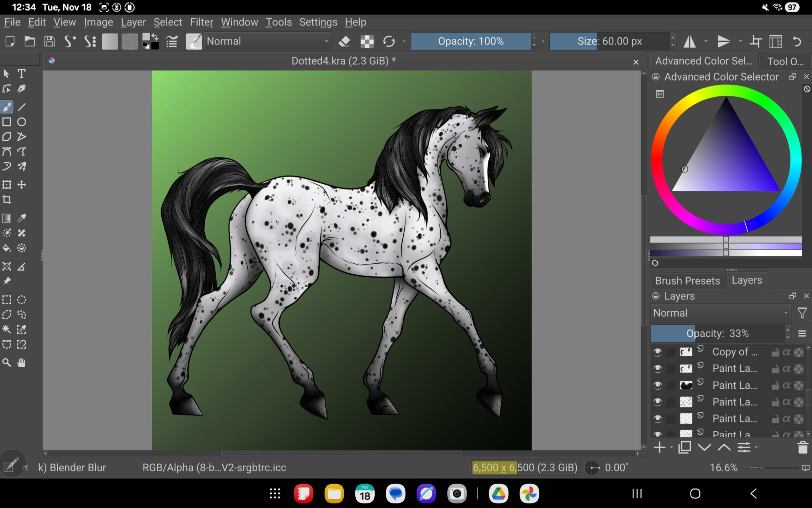Open brush blending mode Normal dropdown
This screenshot has width=812, height=508.
(x=267, y=41)
